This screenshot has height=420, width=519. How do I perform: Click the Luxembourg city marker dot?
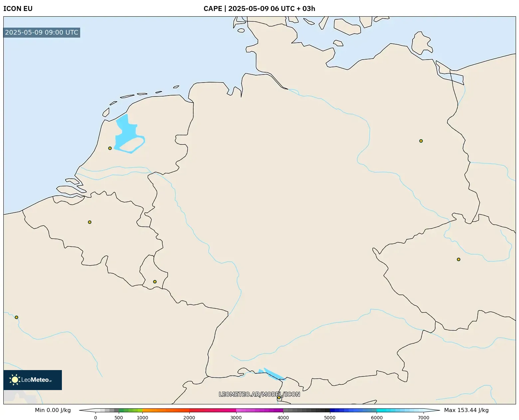coord(155,282)
